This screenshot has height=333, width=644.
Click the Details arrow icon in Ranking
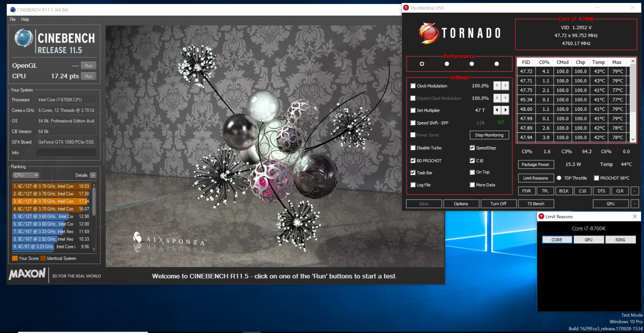93,175
